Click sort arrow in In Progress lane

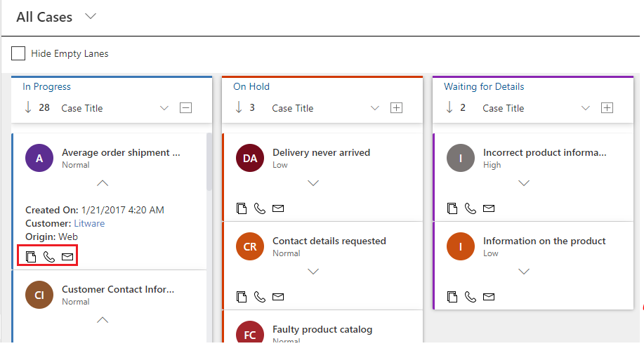(28, 108)
